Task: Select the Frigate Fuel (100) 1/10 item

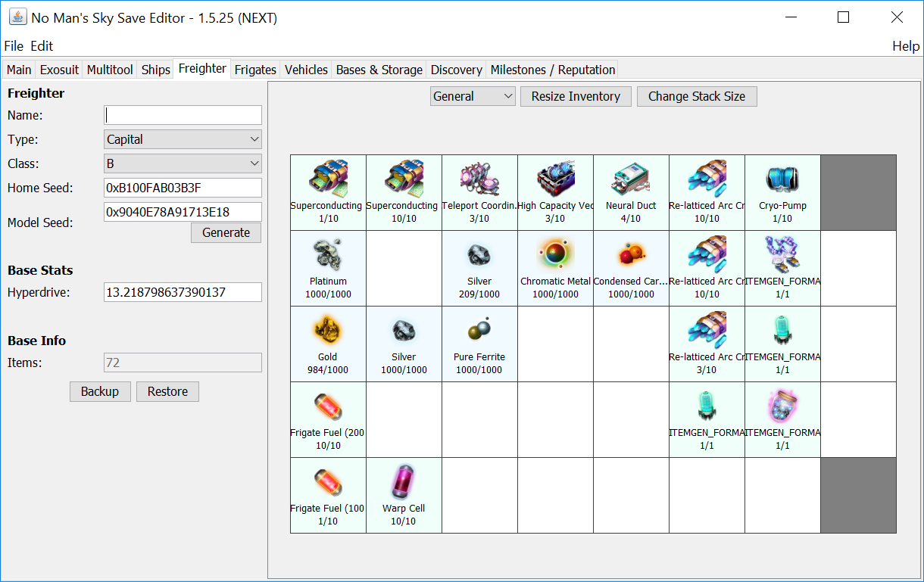Action: tap(328, 496)
